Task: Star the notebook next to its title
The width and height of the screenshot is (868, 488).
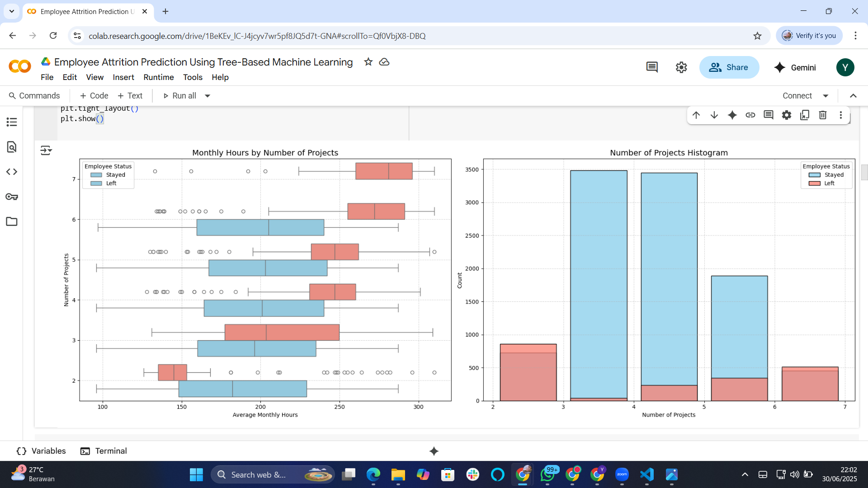Action: pyautogui.click(x=368, y=62)
